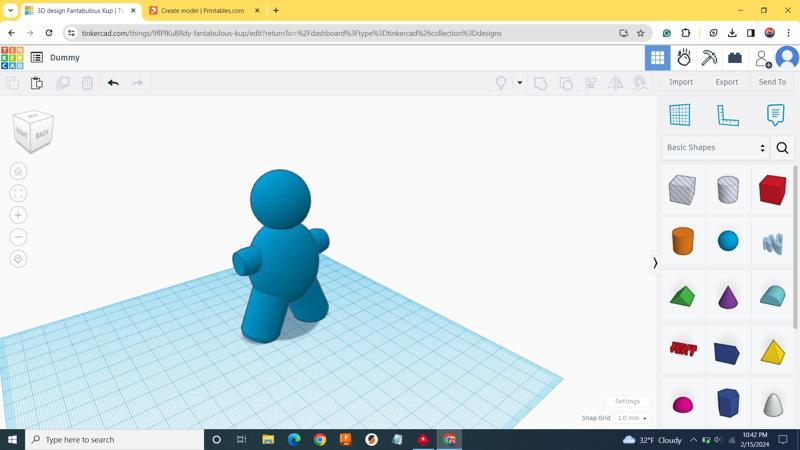Toggle show all with the lightbulb icon
The height and width of the screenshot is (450, 800).
tap(501, 83)
